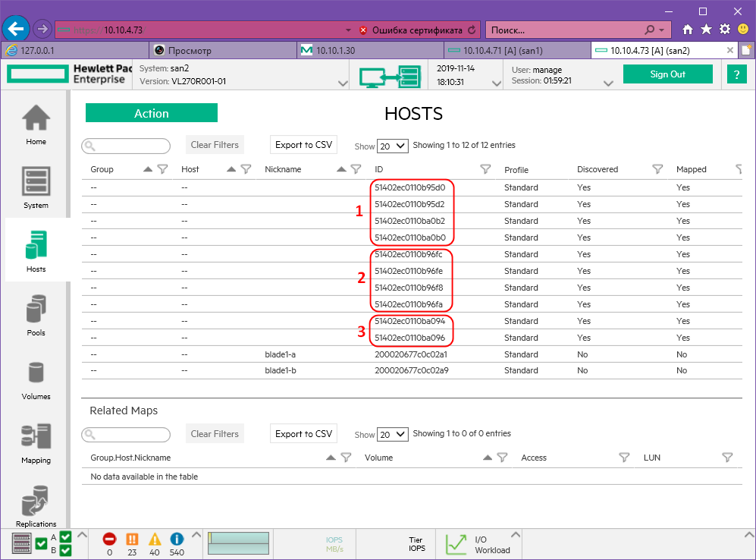Filter the hosts Group column

click(x=162, y=169)
